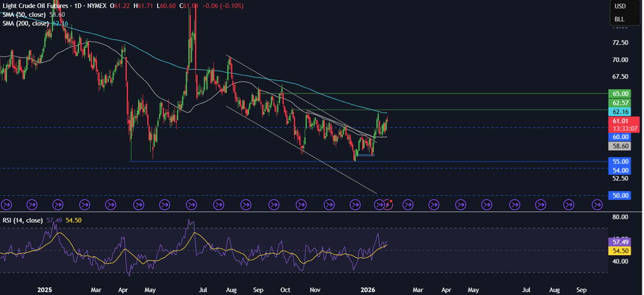Open the USD currency selector
This screenshot has height=295, width=644.
[x=620, y=6]
